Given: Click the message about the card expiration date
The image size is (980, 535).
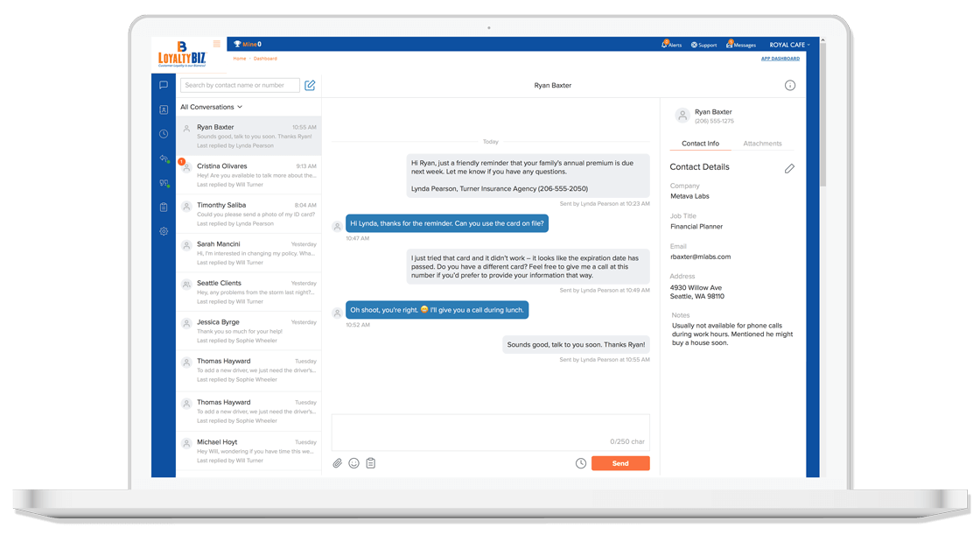Looking at the screenshot, I should tap(528, 266).
